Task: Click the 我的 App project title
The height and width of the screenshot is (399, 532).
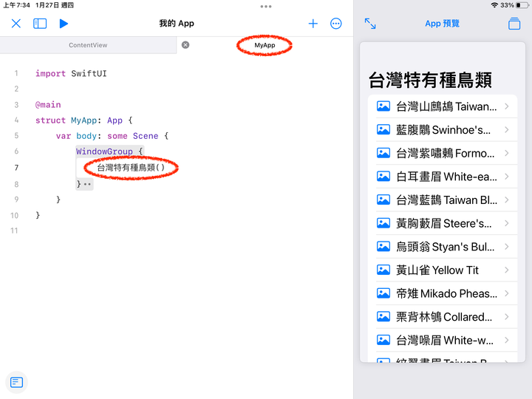Action: click(x=177, y=24)
